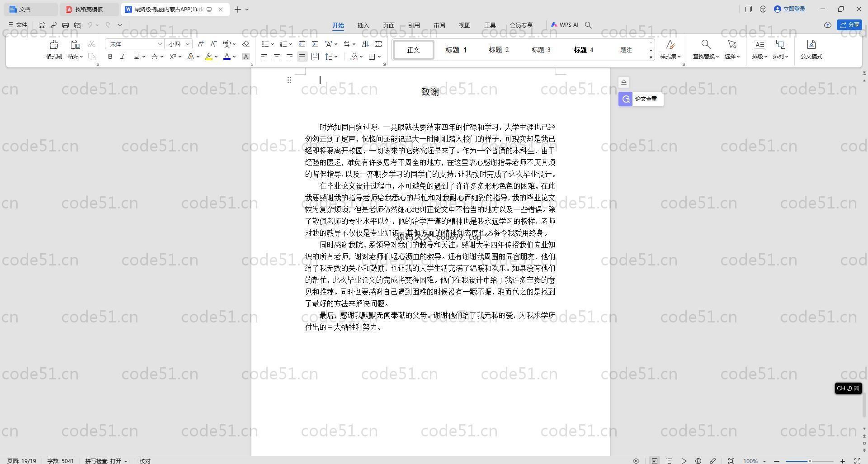This screenshot has height=464, width=868.
Task: Click the Log in (立即登录) button
Action: tap(790, 9)
